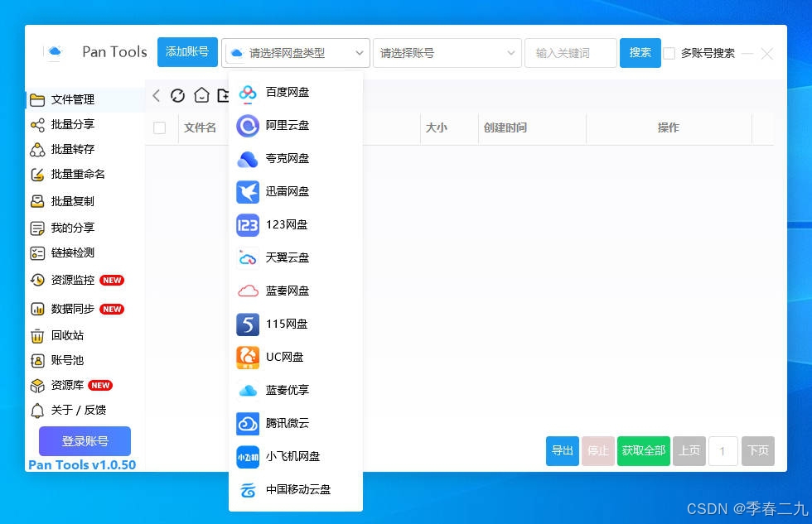Click the page number field showing 1

click(723, 451)
